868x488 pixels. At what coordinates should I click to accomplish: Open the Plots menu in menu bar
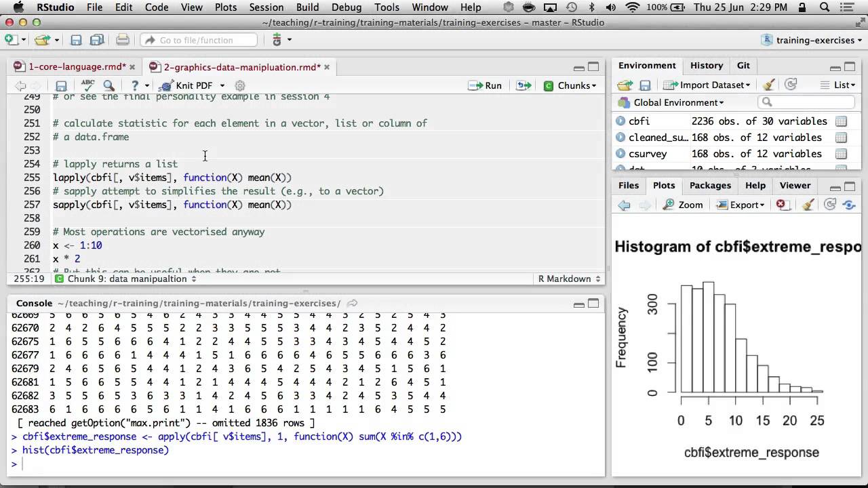pos(225,7)
